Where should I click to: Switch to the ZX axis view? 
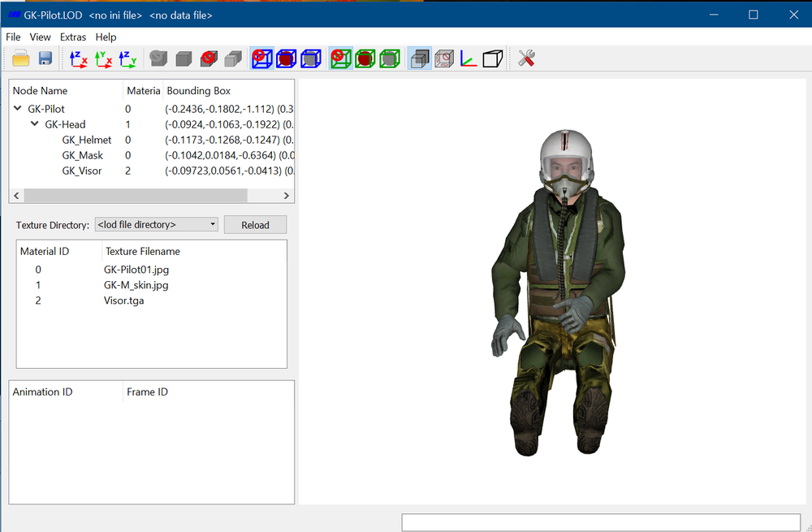tap(78, 58)
